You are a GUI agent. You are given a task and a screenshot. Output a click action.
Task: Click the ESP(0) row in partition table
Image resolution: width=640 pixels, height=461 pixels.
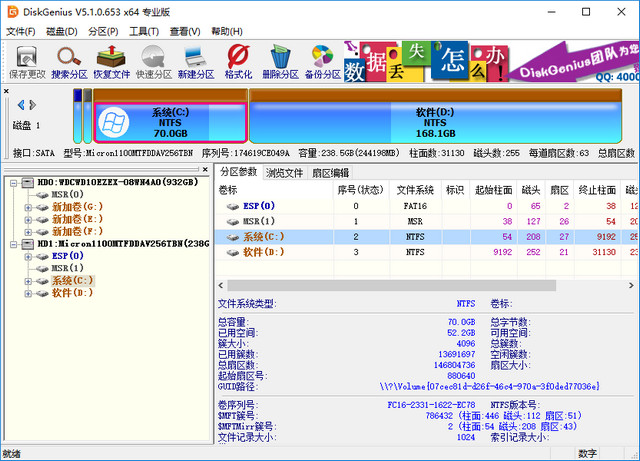[x=427, y=206]
